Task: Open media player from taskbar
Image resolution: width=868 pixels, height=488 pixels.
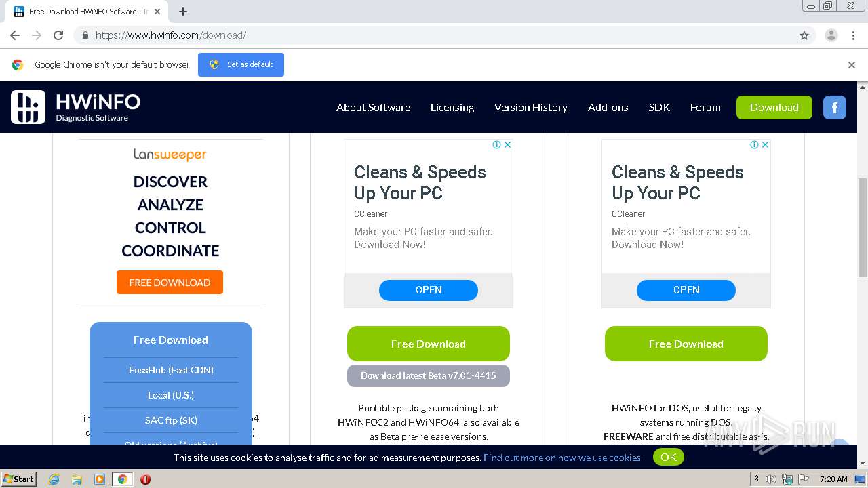Action: click(x=100, y=479)
